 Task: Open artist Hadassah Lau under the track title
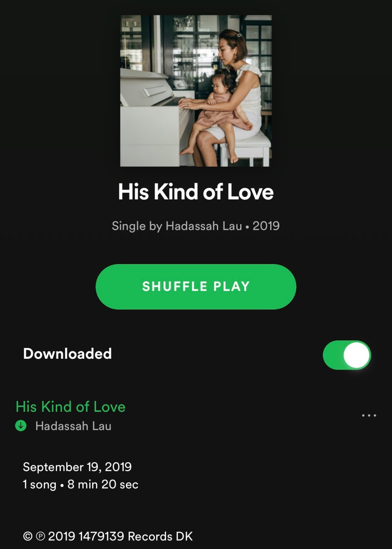[x=73, y=426]
